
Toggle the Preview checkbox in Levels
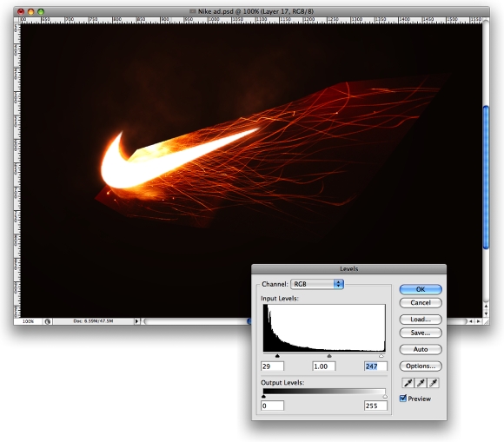point(402,399)
